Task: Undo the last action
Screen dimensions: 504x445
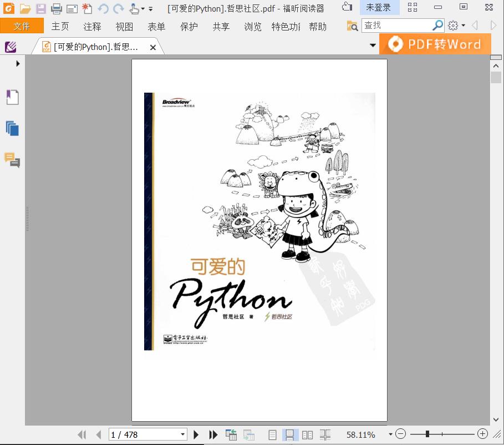Action: [x=103, y=9]
